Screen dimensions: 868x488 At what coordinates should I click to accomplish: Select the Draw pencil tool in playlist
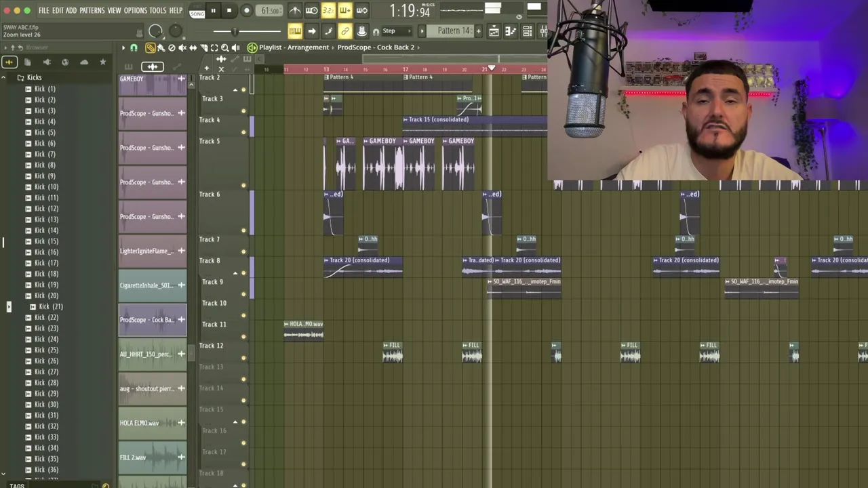pyautogui.click(x=151, y=47)
